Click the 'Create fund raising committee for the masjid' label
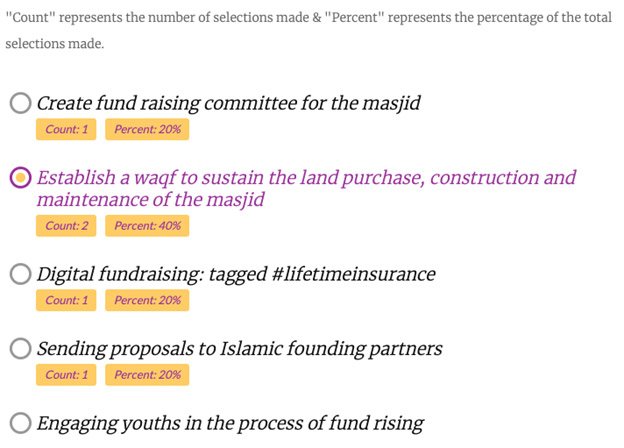Image resolution: width=624 pixels, height=448 pixels. pyautogui.click(x=228, y=103)
